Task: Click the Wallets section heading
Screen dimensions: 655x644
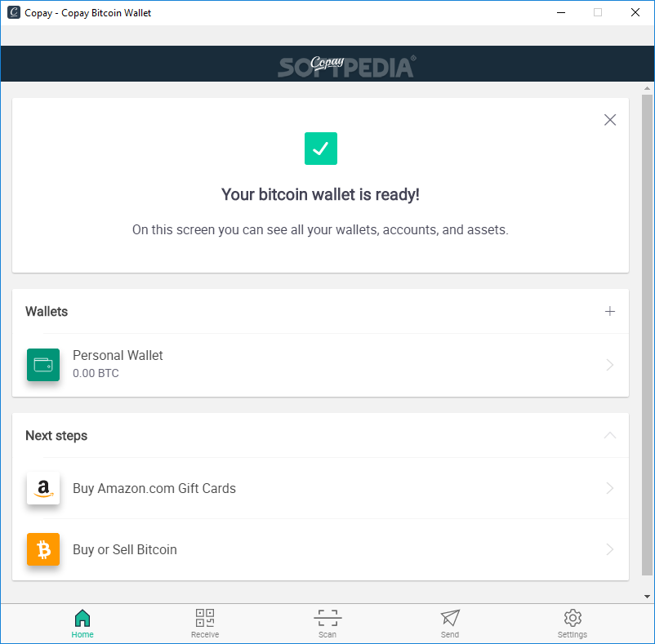Action: tap(47, 311)
